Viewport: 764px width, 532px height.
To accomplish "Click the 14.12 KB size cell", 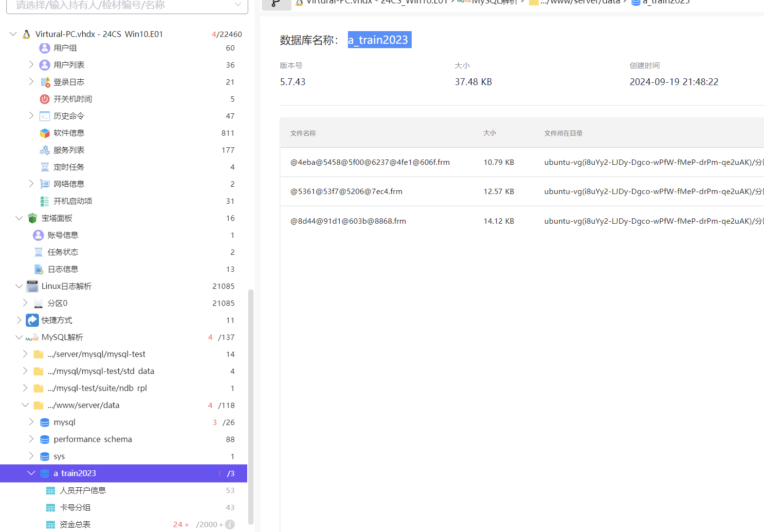I will 499,221.
